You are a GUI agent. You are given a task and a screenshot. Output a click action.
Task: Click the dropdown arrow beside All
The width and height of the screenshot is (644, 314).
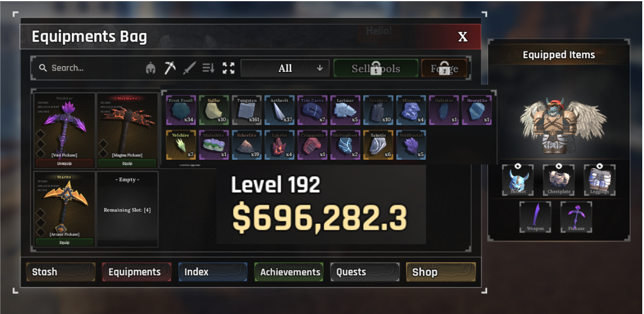[320, 68]
